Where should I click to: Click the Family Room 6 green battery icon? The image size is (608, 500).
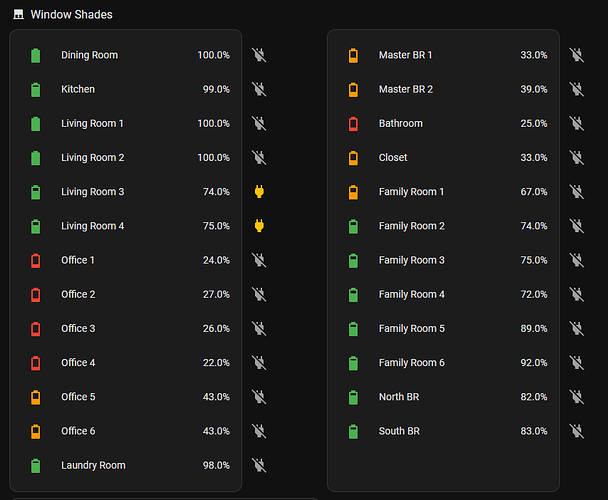click(353, 363)
